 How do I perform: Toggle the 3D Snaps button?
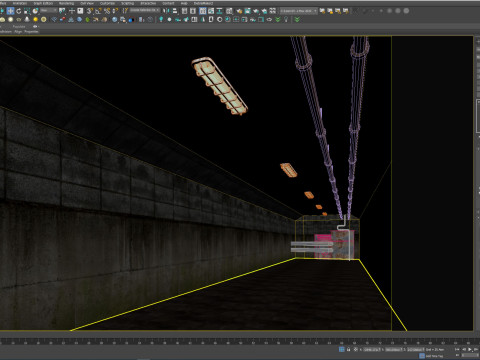tap(90, 11)
